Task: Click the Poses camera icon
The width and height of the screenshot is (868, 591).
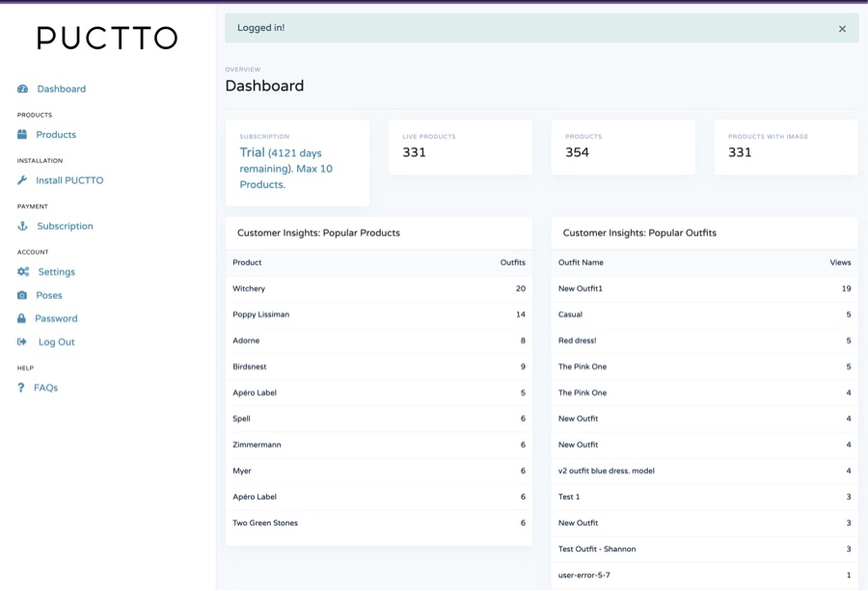Action: [x=22, y=295]
